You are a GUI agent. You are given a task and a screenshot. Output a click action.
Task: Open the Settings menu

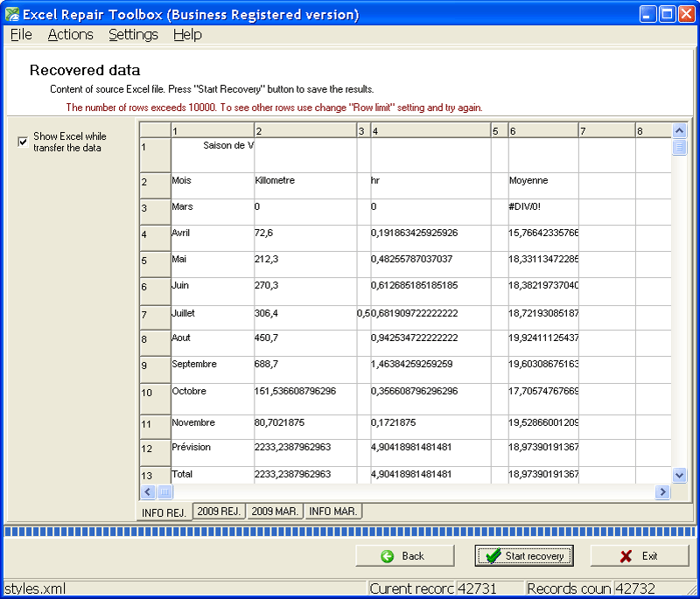[133, 34]
